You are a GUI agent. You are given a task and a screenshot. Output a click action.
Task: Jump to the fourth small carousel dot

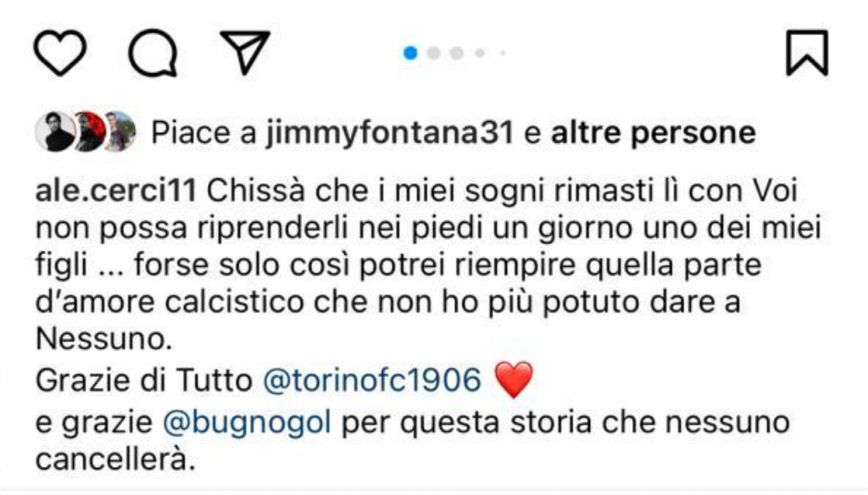[480, 53]
